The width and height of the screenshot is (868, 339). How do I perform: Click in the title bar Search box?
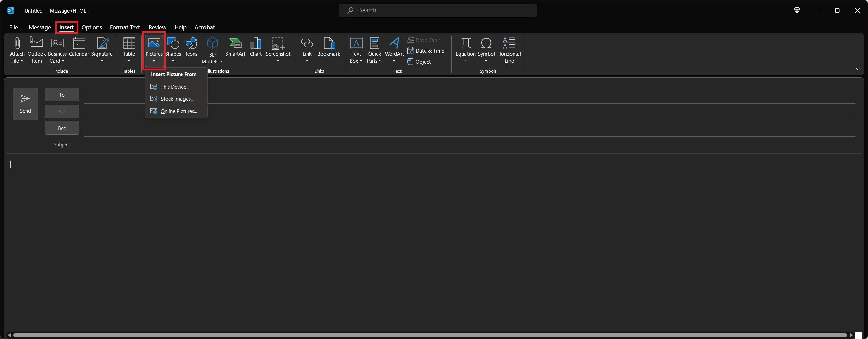pos(437,10)
